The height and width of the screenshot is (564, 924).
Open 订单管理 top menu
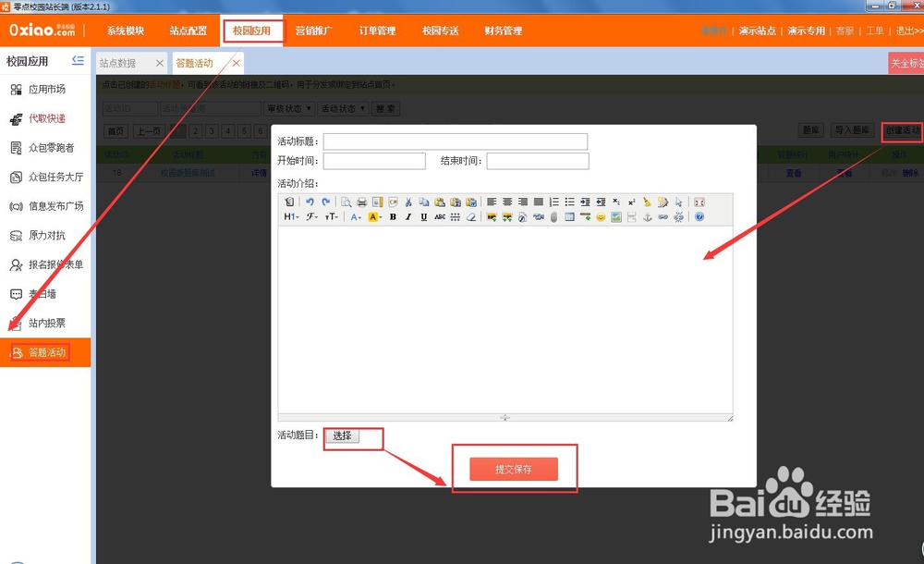[377, 31]
